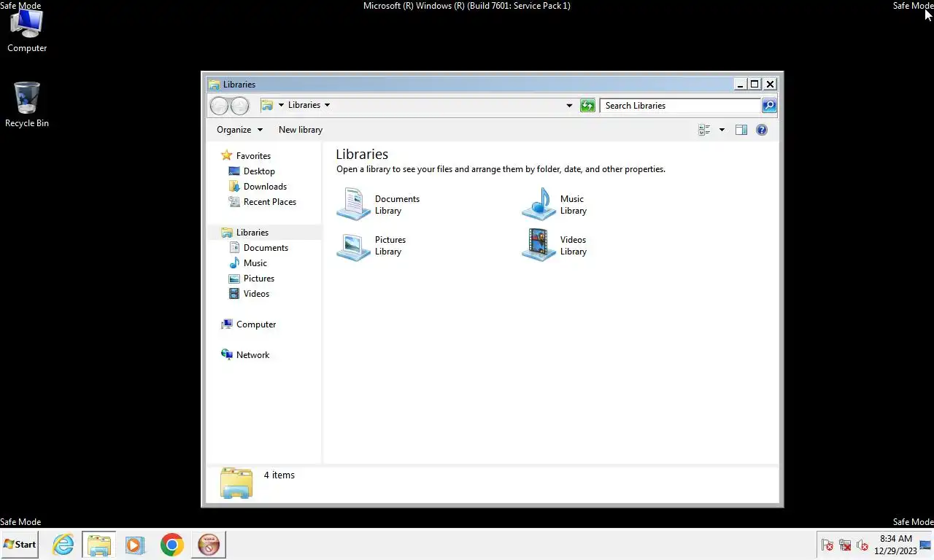Show the preview pane toggle icon
Viewport: 934px width, 560px height.
click(x=741, y=130)
